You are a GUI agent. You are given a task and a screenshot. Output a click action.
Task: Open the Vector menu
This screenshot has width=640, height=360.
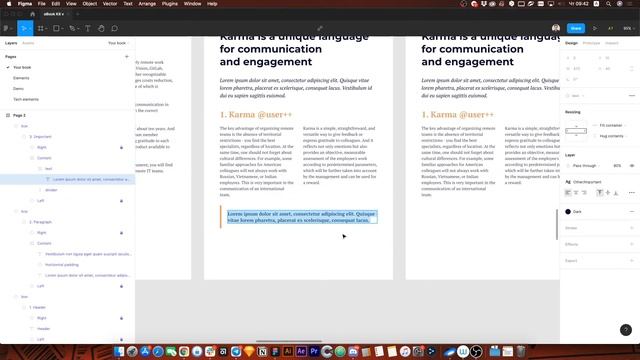[110, 4]
